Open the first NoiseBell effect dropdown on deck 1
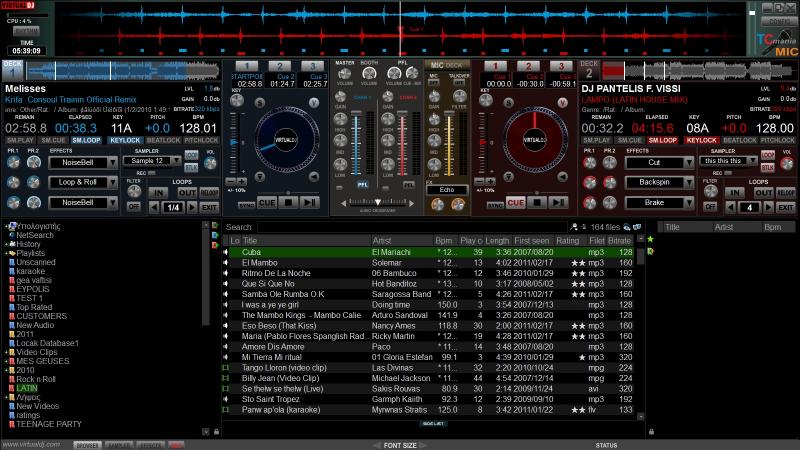Image resolution: width=800 pixels, height=450 pixels. click(x=112, y=163)
